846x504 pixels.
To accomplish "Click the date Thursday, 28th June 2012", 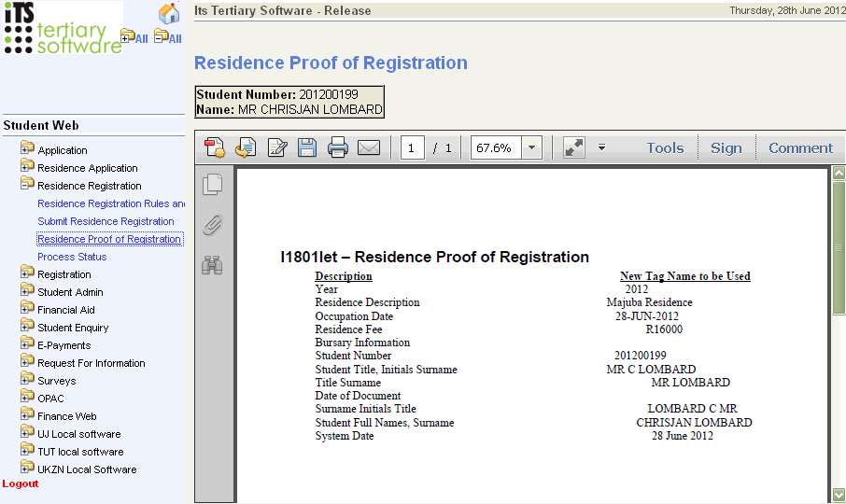I will pyautogui.click(x=787, y=10).
